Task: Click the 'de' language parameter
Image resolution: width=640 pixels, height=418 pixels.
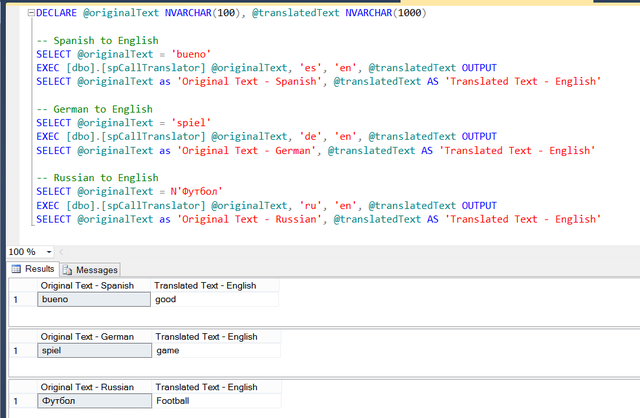Action: tap(310, 136)
